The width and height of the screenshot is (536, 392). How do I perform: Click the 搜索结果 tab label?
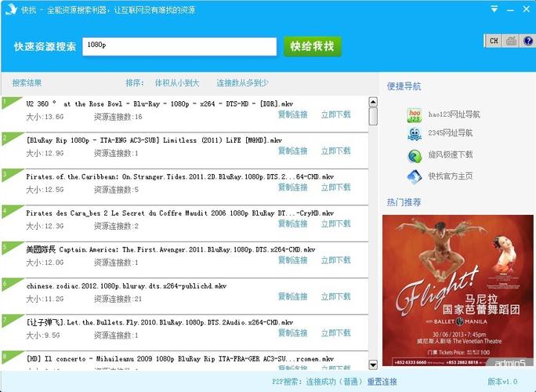[27, 83]
